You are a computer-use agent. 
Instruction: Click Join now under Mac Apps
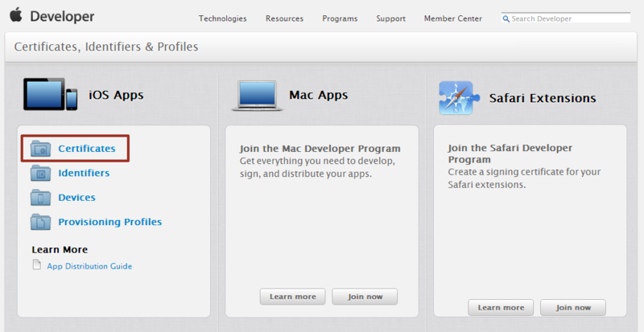pyautogui.click(x=365, y=297)
